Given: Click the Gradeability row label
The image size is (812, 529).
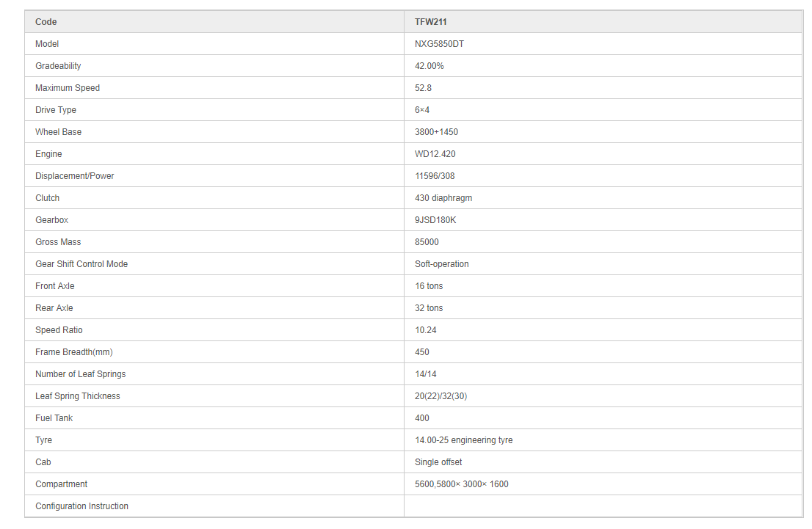Looking at the screenshot, I should (58, 66).
